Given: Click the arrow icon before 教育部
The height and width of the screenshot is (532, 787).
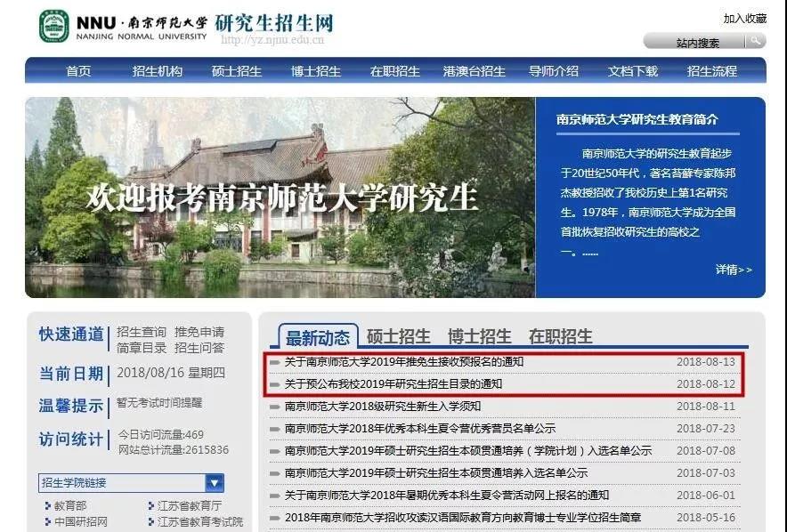Looking at the screenshot, I should click(x=48, y=504).
